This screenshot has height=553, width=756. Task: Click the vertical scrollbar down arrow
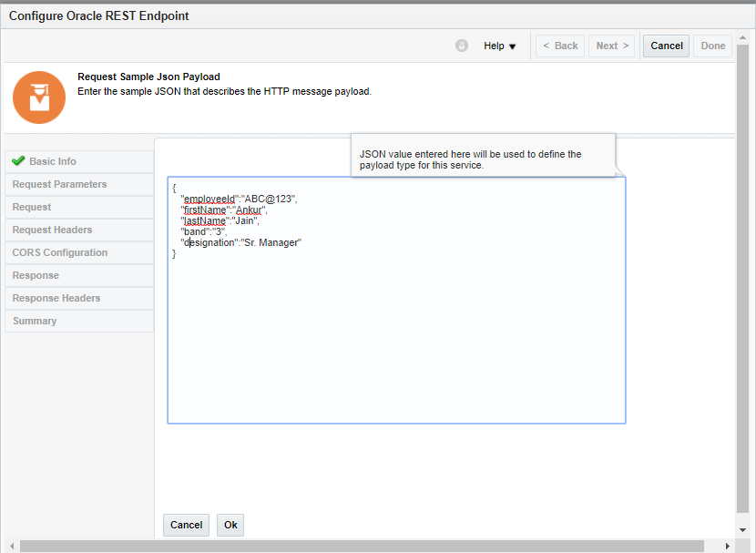(743, 529)
